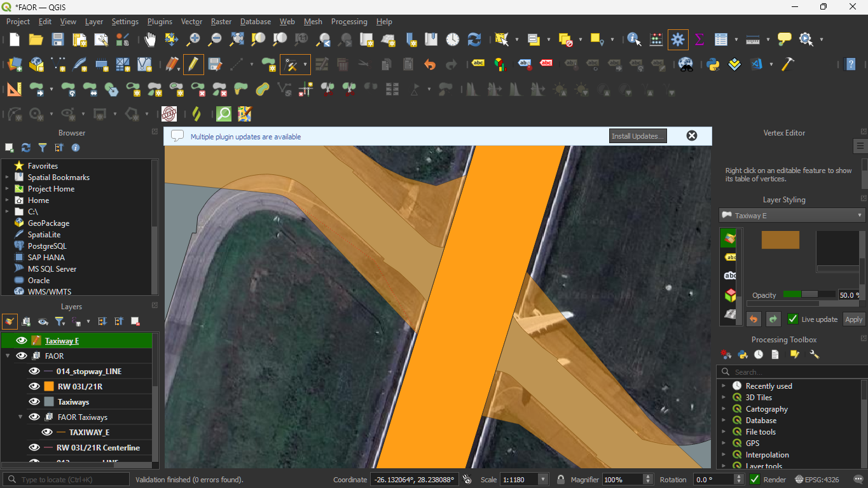Click Apply in Layer Styling

(853, 319)
